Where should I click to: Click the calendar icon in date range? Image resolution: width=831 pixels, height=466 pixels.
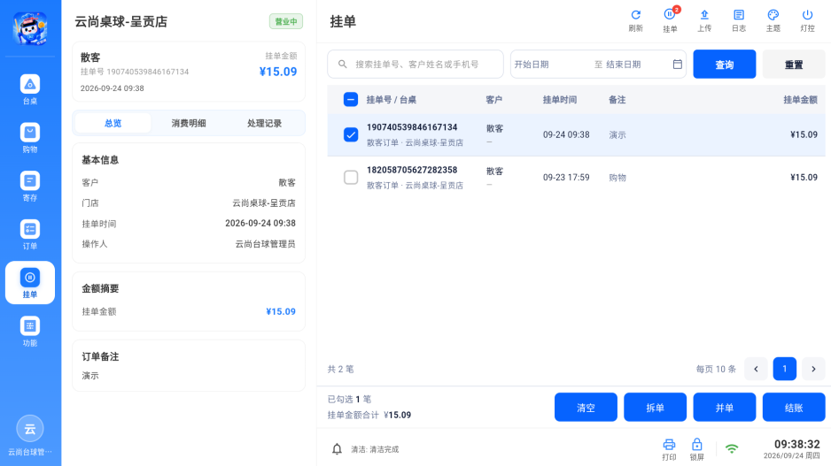point(677,64)
